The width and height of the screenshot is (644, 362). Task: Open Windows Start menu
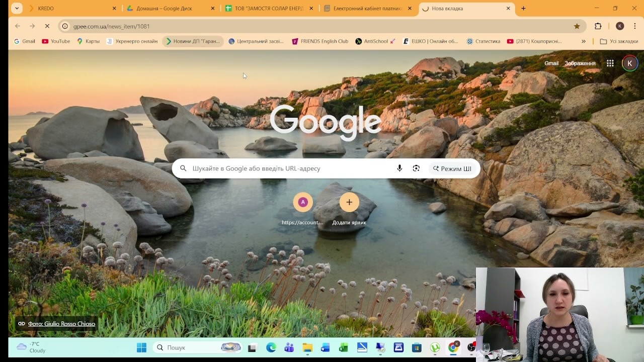(141, 347)
